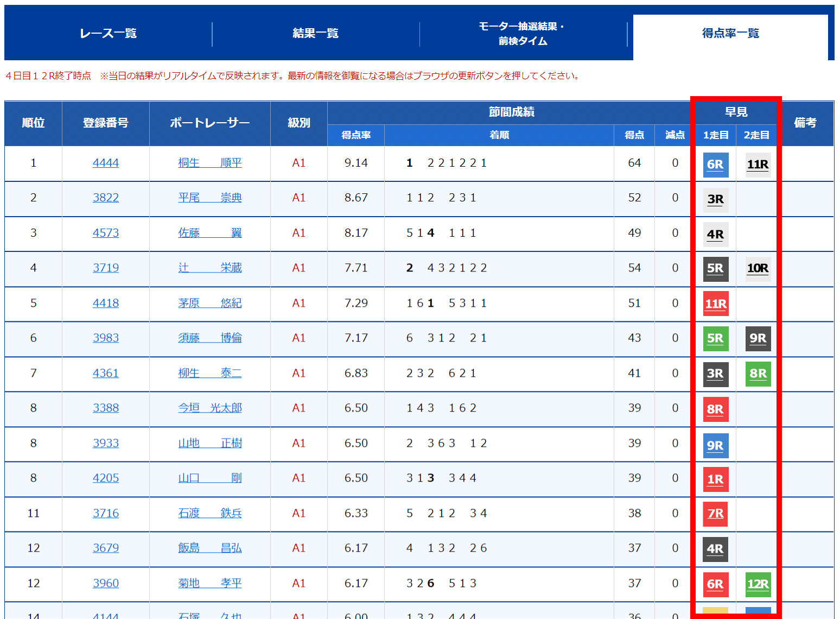Open the 10R second-run badge for 辻栄蔵
Viewport: 840px width, 619px height.
758,269
